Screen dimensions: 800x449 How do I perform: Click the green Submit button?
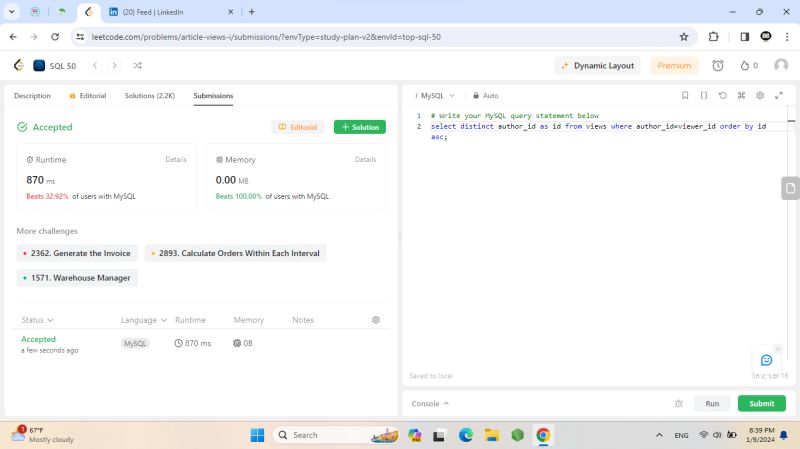(761, 403)
